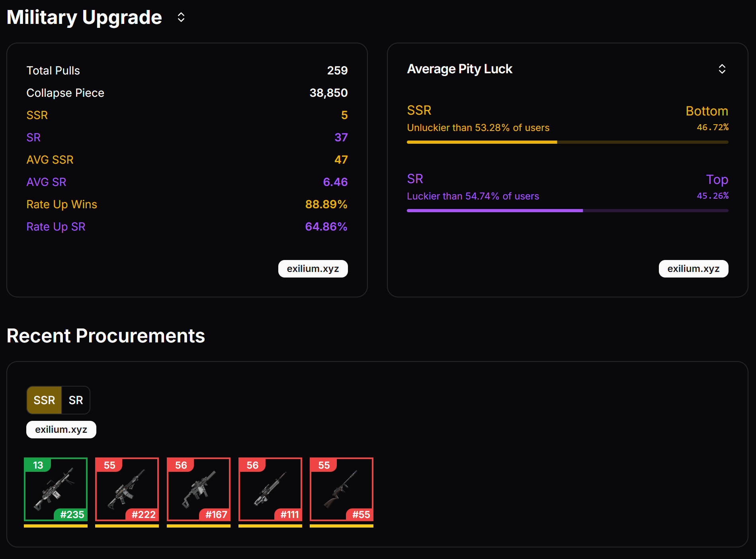Click the AVG SR label
This screenshot has height=559, width=756.
click(x=46, y=182)
